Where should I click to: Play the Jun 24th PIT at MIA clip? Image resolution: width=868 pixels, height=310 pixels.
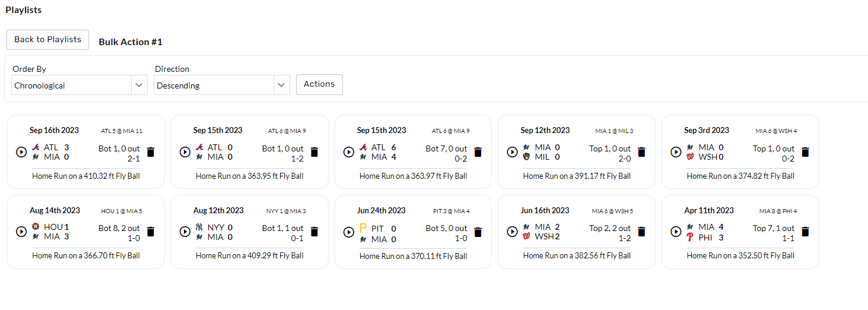pyautogui.click(x=348, y=232)
